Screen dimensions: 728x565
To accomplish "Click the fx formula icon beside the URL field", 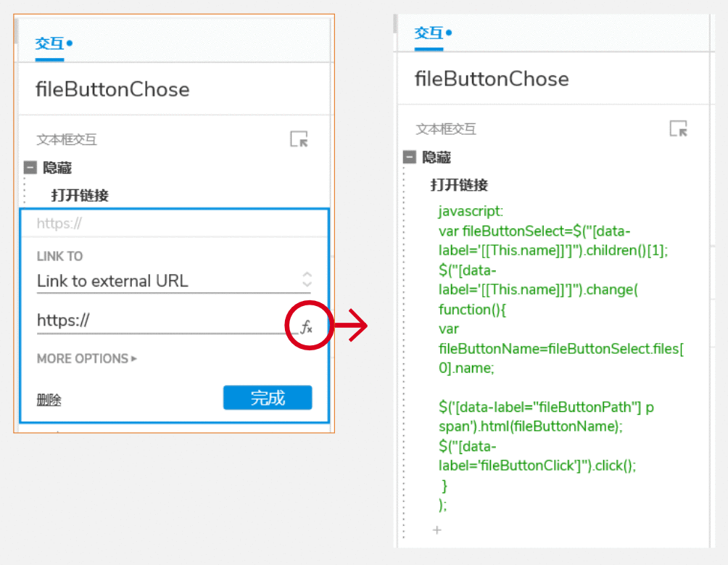I will click(307, 327).
